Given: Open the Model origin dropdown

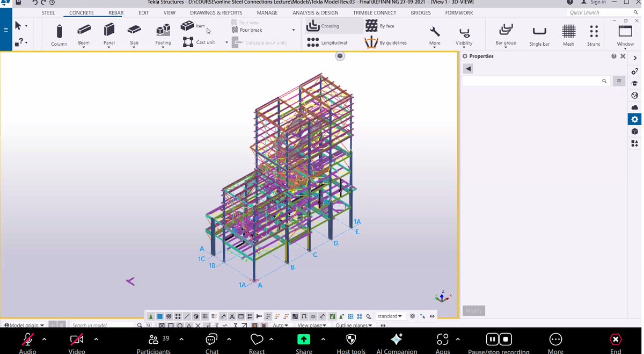Looking at the screenshot, I should click(24, 325).
